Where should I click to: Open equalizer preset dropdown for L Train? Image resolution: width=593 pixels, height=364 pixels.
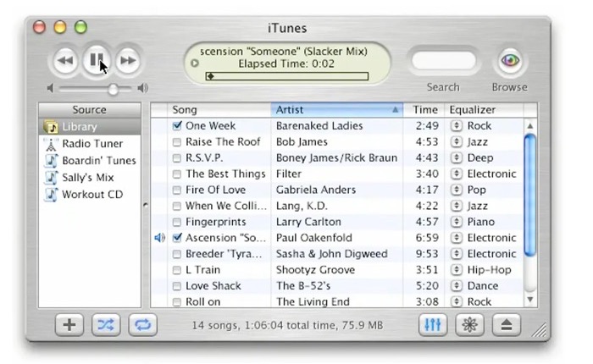457,270
